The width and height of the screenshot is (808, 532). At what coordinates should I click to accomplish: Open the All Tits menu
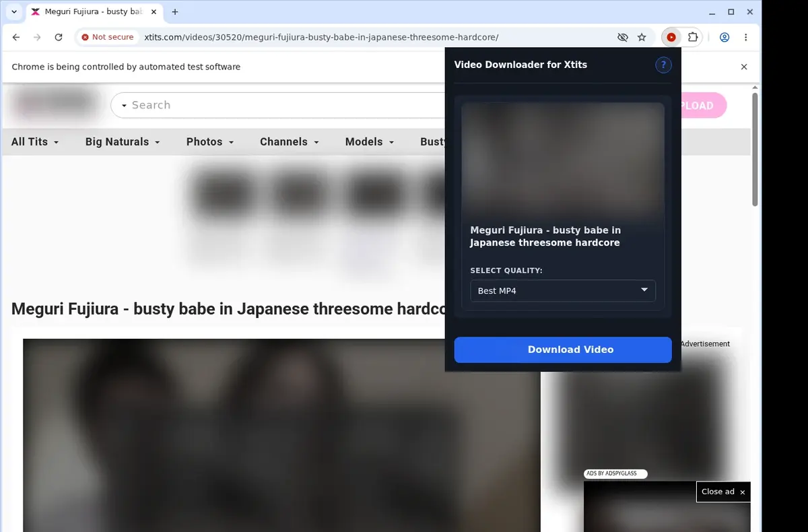tap(35, 141)
